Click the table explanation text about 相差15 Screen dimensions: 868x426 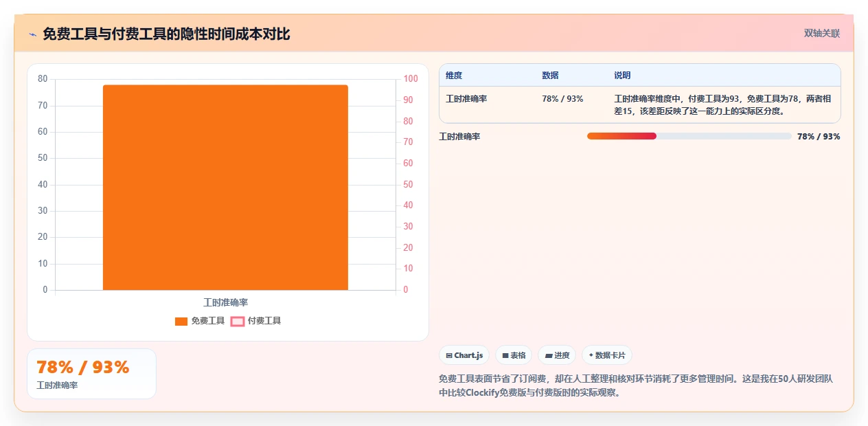[x=722, y=104]
